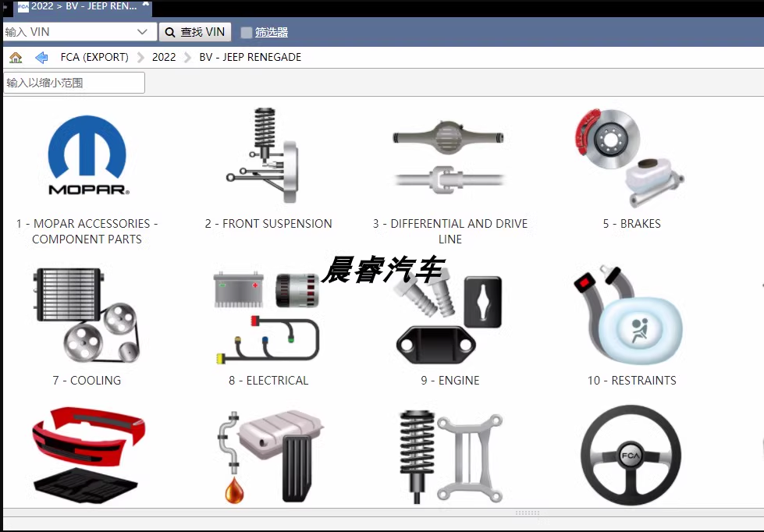Click the 3 - DIFFERENTIAL AND DRIVE LINE label
The image size is (764, 532).
pos(450,232)
